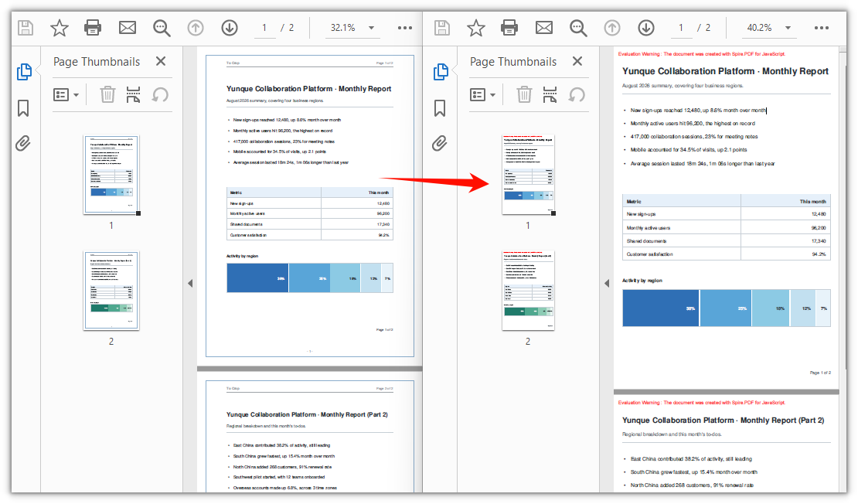858x504 pixels.
Task: Open thumbnail options menu in left panel
Action: pos(66,94)
